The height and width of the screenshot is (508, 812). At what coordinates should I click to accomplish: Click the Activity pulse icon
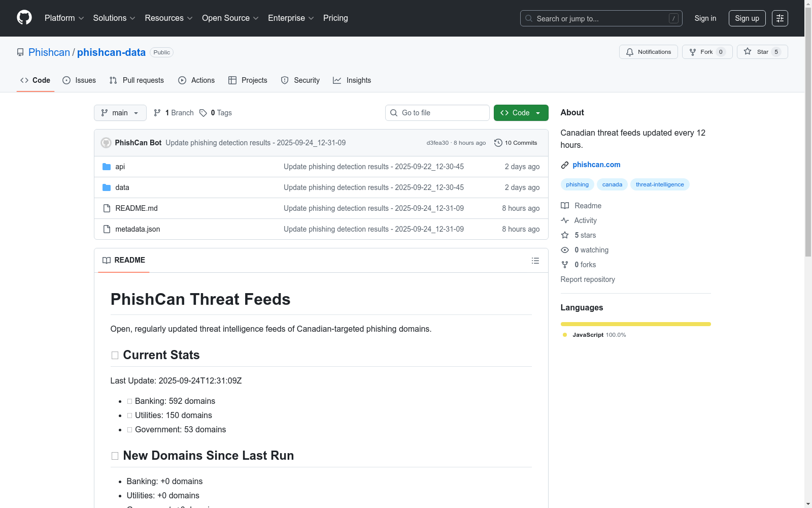565,220
